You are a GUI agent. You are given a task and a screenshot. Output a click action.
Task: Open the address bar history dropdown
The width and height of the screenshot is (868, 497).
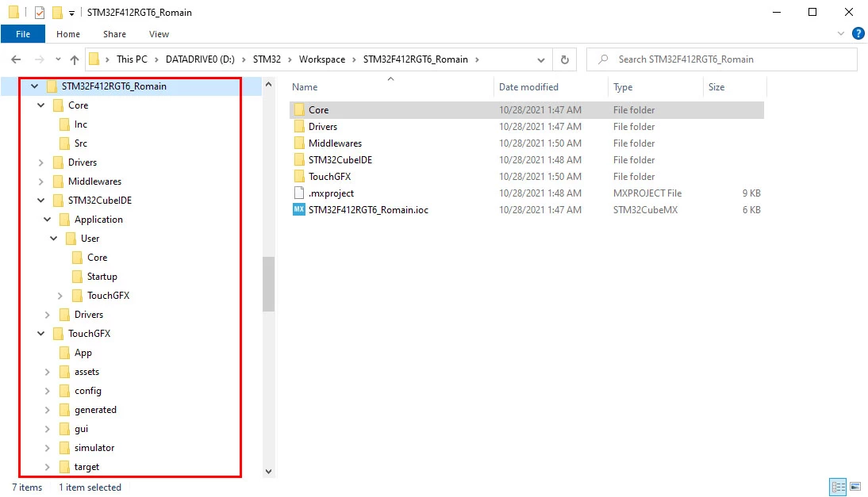point(541,59)
